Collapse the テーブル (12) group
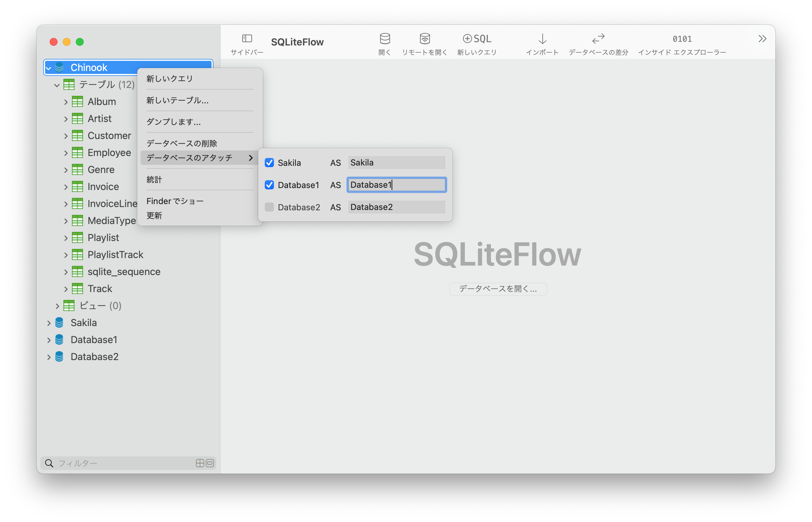 [57, 85]
